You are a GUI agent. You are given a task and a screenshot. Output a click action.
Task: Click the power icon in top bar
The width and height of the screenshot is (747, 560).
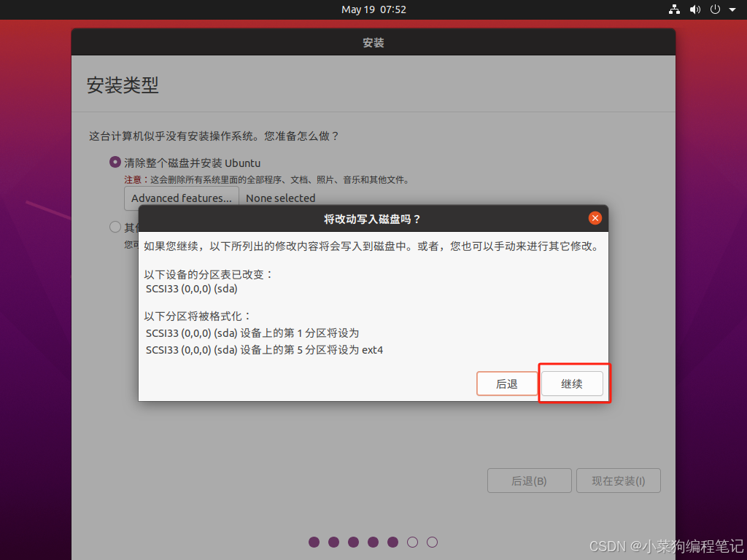point(715,9)
